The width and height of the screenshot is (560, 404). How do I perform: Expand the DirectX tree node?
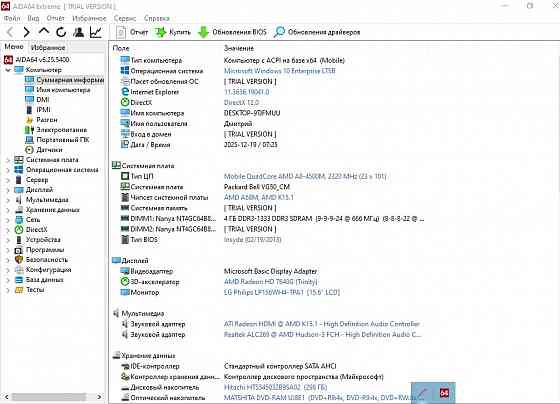[8, 230]
